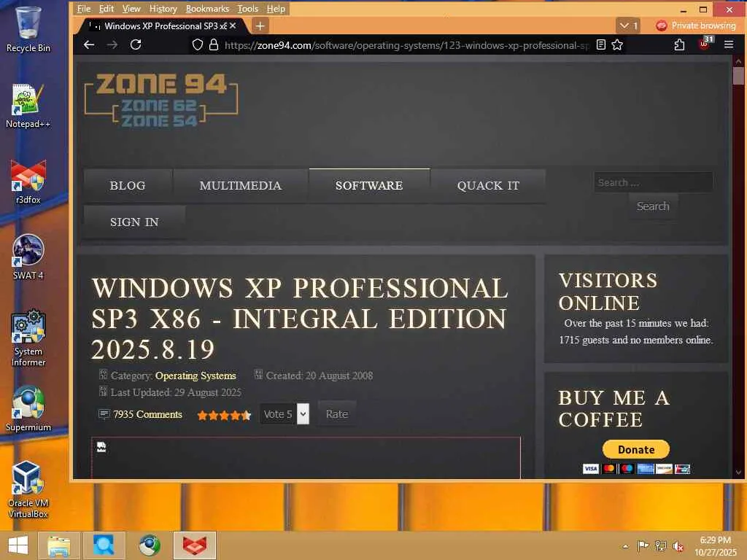Screen dimensions: 747x560
Task: Click the PayPal Donate button
Action: pyautogui.click(x=636, y=449)
